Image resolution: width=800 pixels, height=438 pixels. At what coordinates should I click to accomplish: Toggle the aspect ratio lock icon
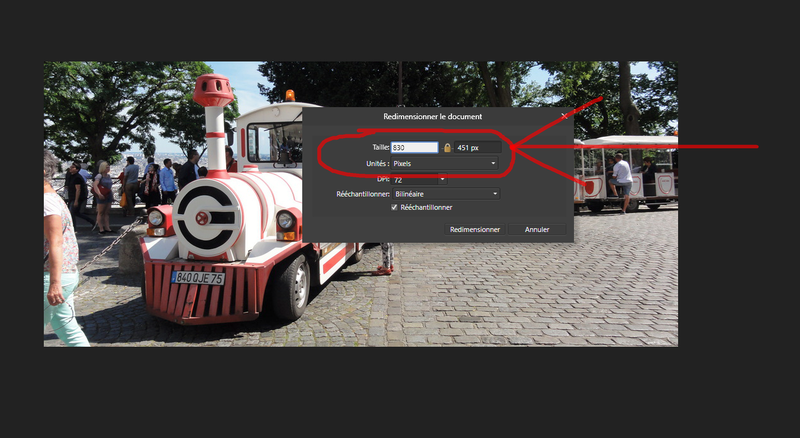(x=447, y=148)
